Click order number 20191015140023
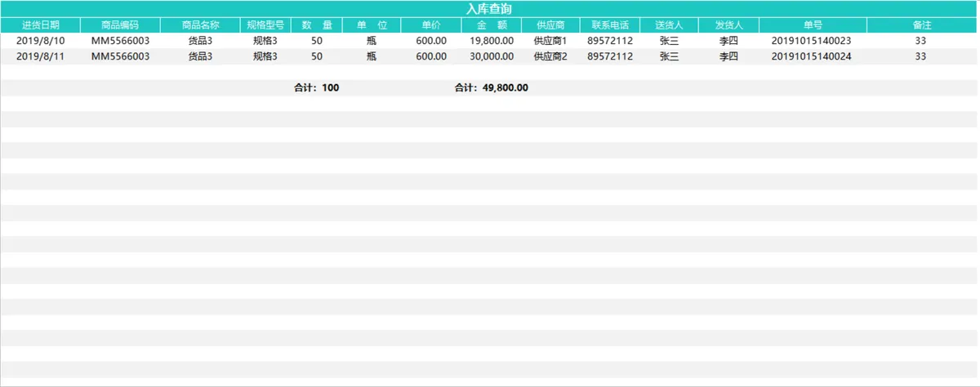The height and width of the screenshot is (387, 980). coord(812,41)
